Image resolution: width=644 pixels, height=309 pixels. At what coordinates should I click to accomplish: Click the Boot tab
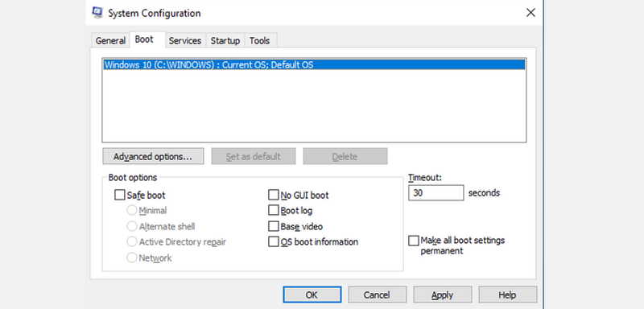(x=144, y=39)
